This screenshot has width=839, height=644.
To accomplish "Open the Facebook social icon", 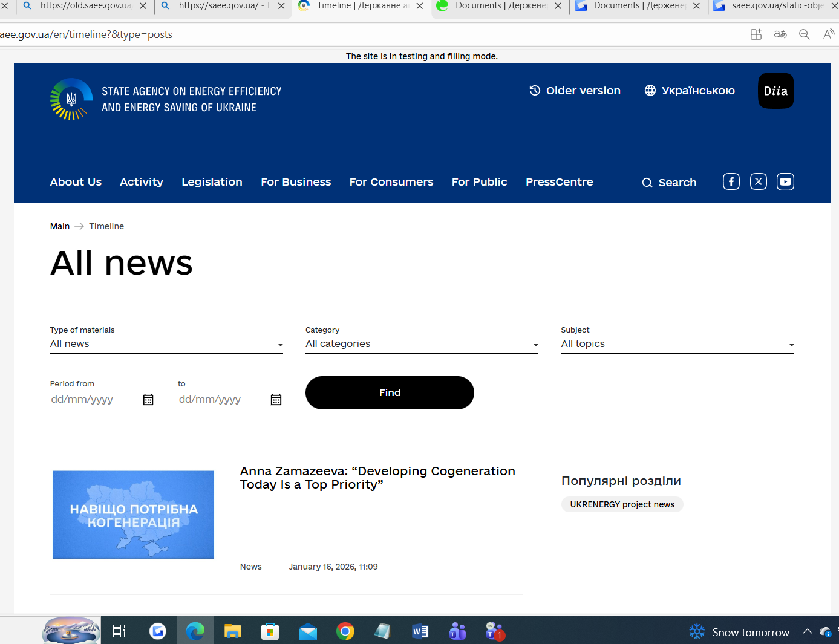I will point(731,182).
